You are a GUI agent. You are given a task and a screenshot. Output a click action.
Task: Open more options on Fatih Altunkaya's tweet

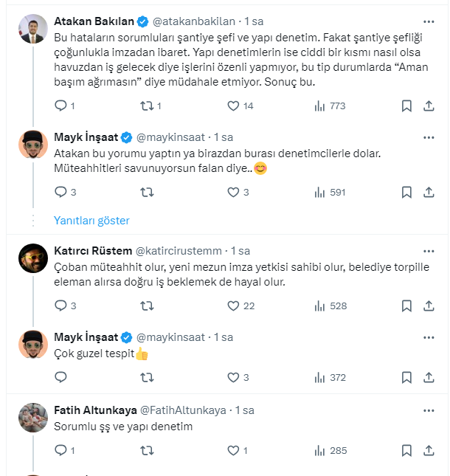coord(429,410)
